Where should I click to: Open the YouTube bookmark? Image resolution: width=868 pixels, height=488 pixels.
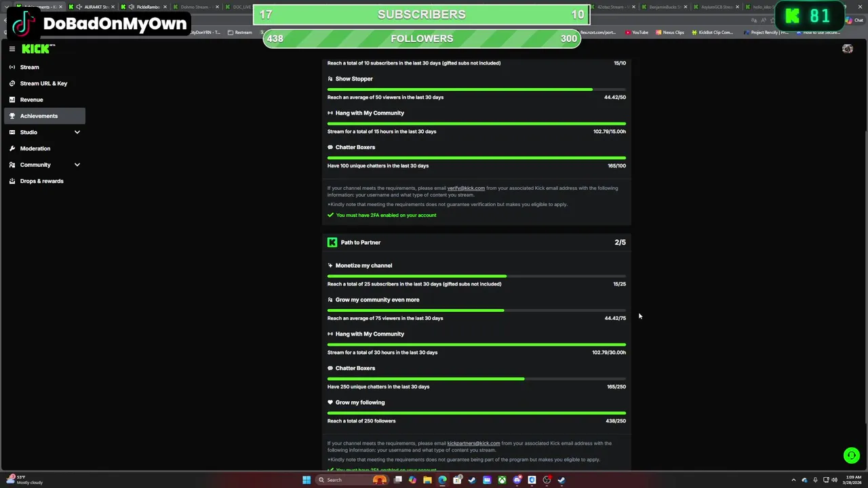coord(637,33)
